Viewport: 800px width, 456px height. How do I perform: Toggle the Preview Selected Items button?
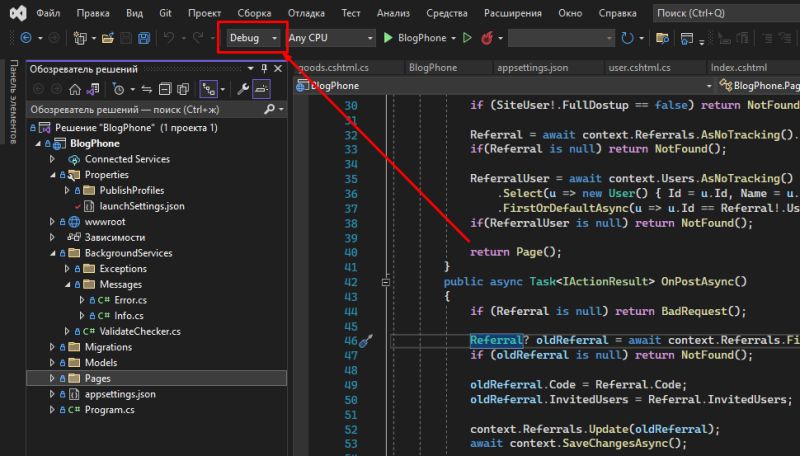point(261,89)
